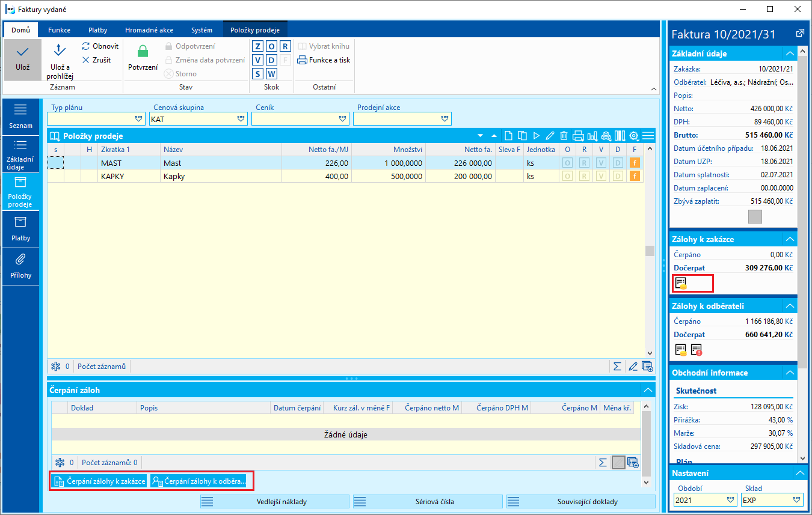Screen dimensions: 812x515
Task: Click the red-alert deposit icon under Zálohy k odběrateli
Action: pos(697,350)
